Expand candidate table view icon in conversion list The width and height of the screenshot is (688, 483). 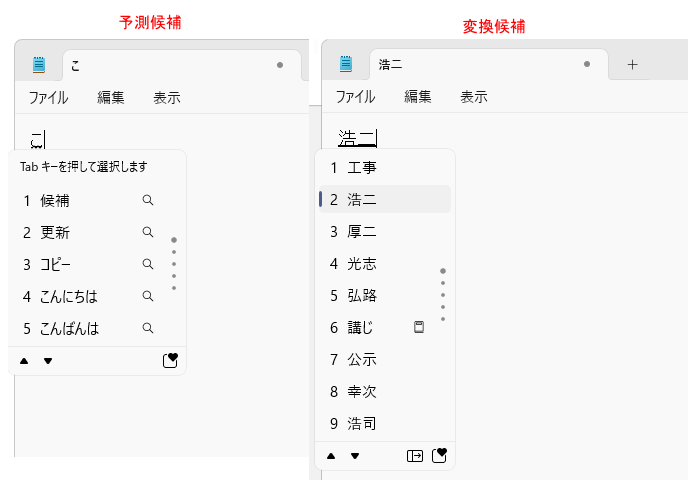pyautogui.click(x=415, y=456)
